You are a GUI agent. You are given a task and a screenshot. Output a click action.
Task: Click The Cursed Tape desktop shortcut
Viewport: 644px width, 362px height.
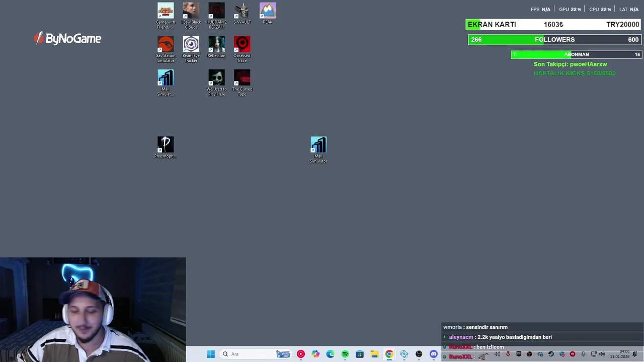242,83
